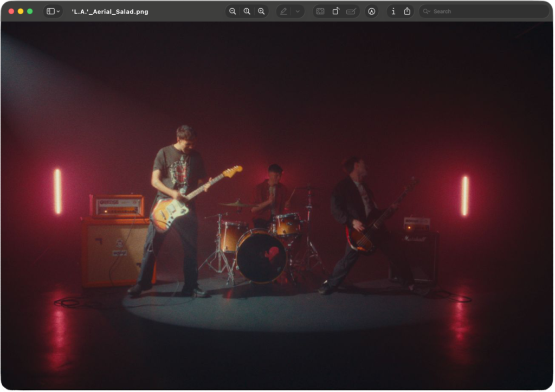The width and height of the screenshot is (555, 392).
Task: Toggle the Markup toolbar
Action: (371, 11)
